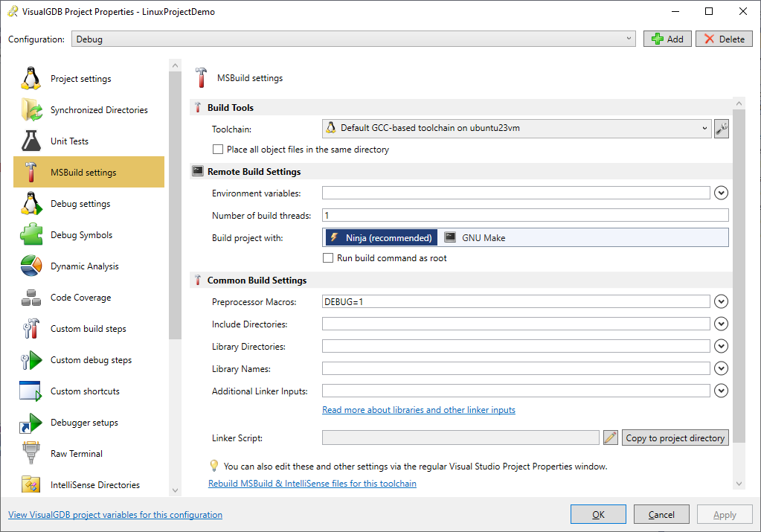Click the lightbulb tip icon
Screen dimensions: 761x532
pos(214,466)
